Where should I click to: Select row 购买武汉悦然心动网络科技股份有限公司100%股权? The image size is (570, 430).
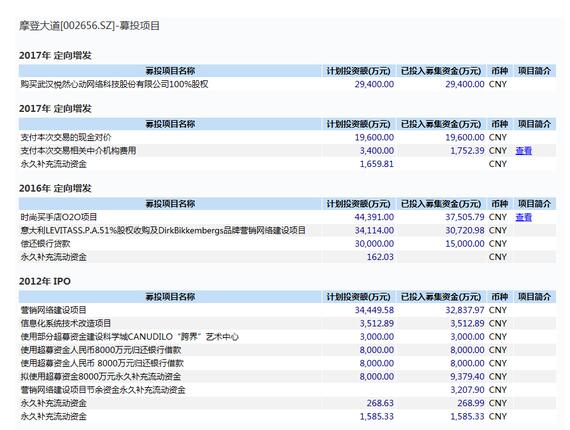click(x=287, y=84)
